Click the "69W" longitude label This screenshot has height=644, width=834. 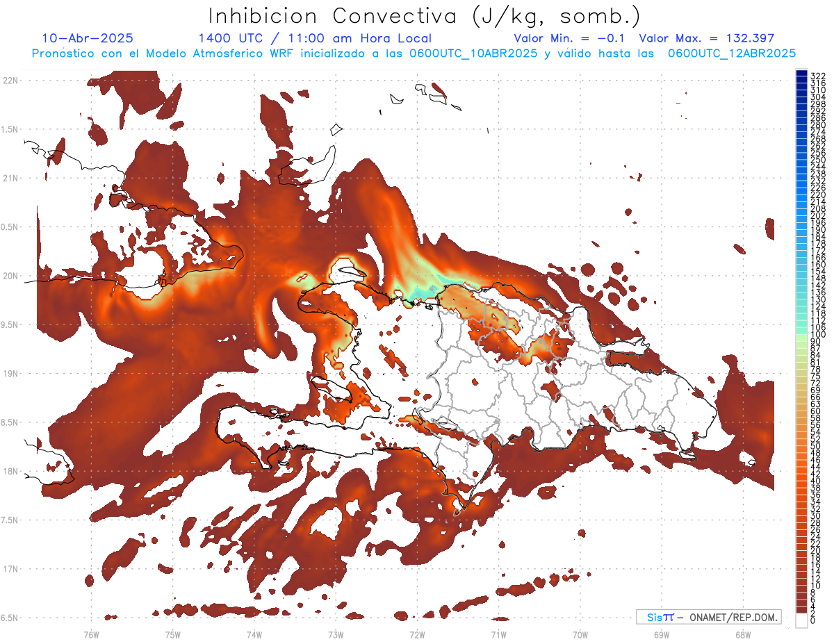(661, 634)
